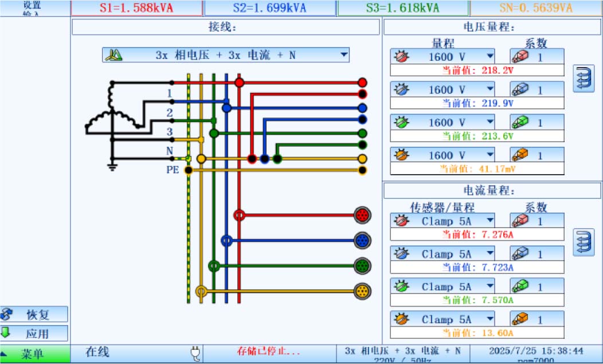Viewport: 603px width, 364px height.
Task: Open the first Clamp 5A sensor dropdown
Action: [490, 221]
